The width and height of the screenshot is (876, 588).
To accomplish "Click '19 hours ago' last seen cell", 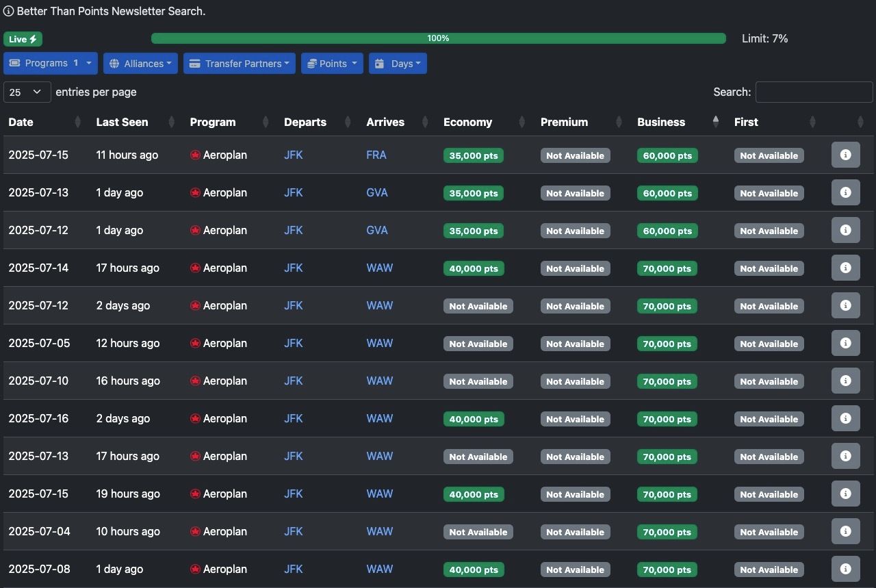I will 128,494.
